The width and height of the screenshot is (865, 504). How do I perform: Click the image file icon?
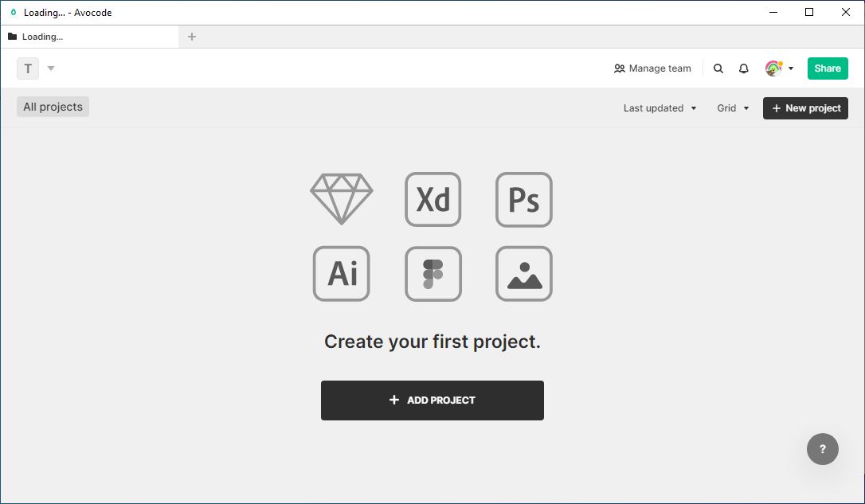point(524,274)
